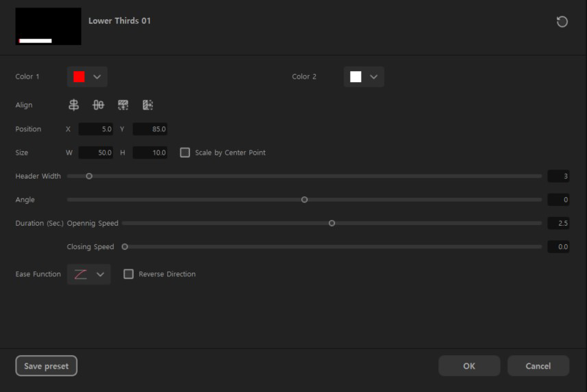
Task: Expand the Color 2 dropdown
Action: (x=364, y=77)
